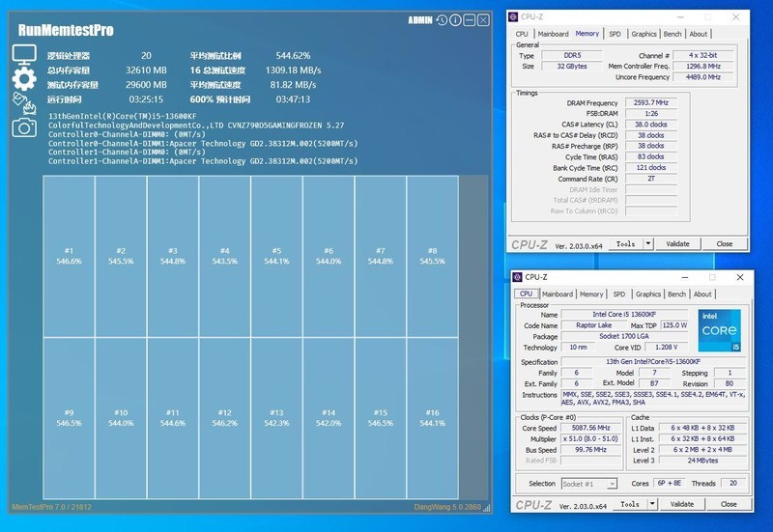Open Memory tab in lower CPU-Z window
Viewport: 773px width, 532px height.
(x=591, y=294)
